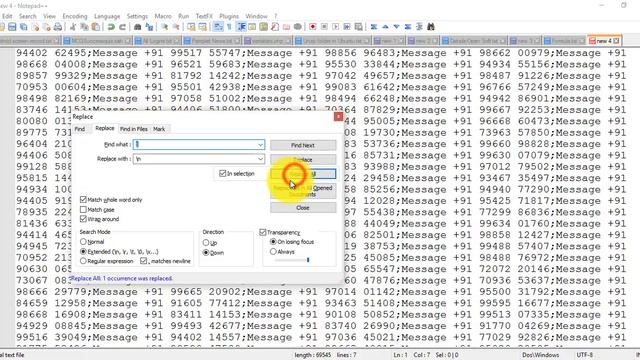Select Regular expression search mode
640x360 pixels.
coord(83,261)
